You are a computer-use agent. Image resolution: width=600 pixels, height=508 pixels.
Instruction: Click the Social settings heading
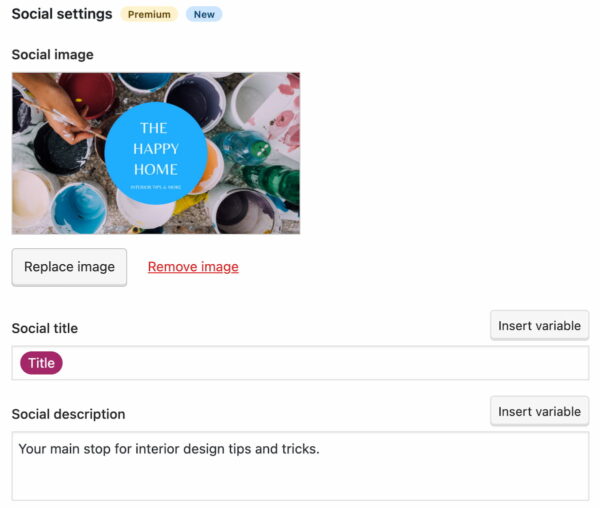(62, 15)
